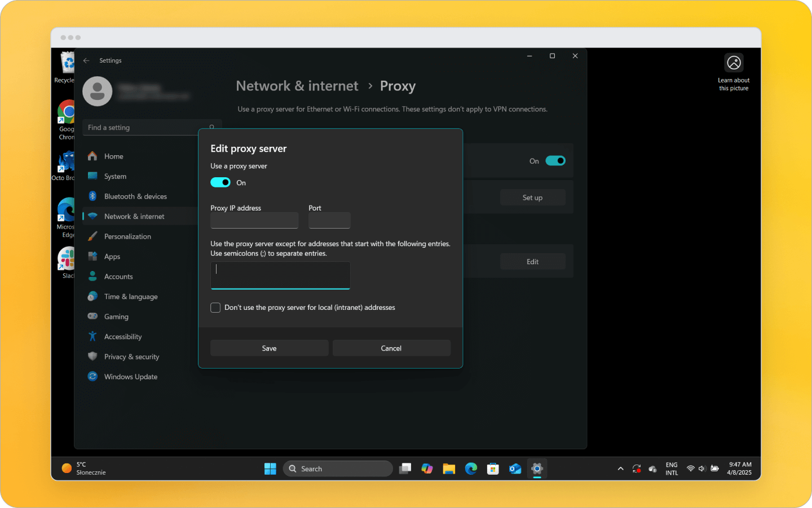Open Windows Update settings

130,376
